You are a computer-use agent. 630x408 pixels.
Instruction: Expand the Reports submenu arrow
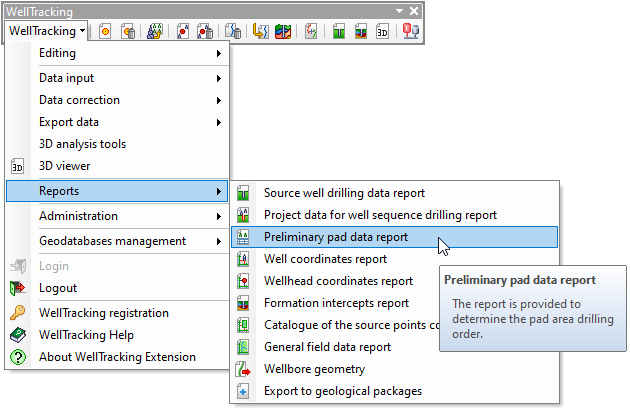(x=219, y=192)
